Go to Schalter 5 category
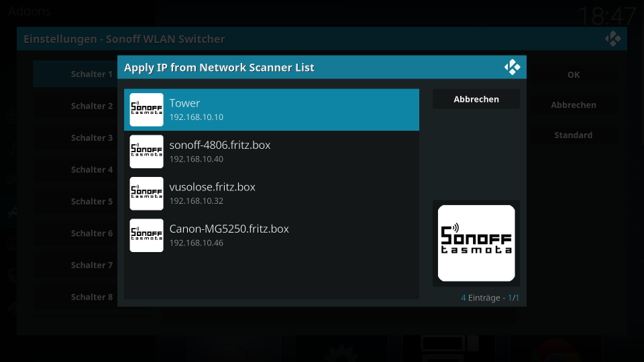The width and height of the screenshot is (644, 362). 76,201
